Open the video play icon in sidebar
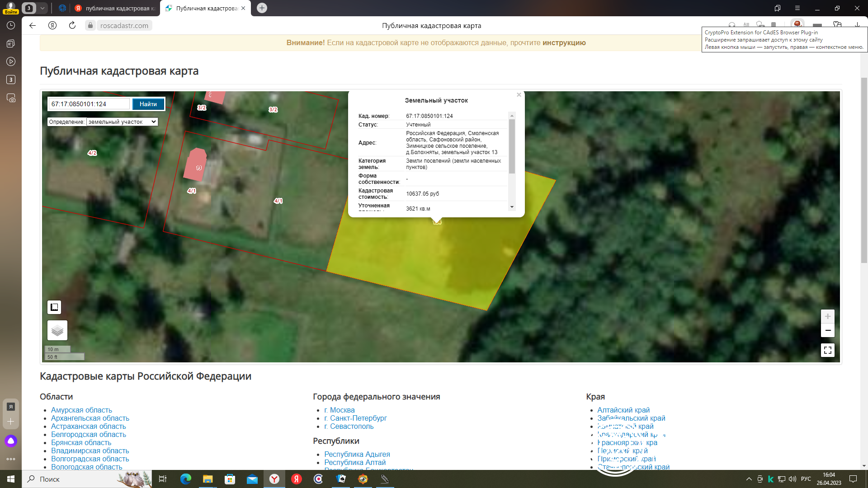Screen dimensions: 868x488 11,61
